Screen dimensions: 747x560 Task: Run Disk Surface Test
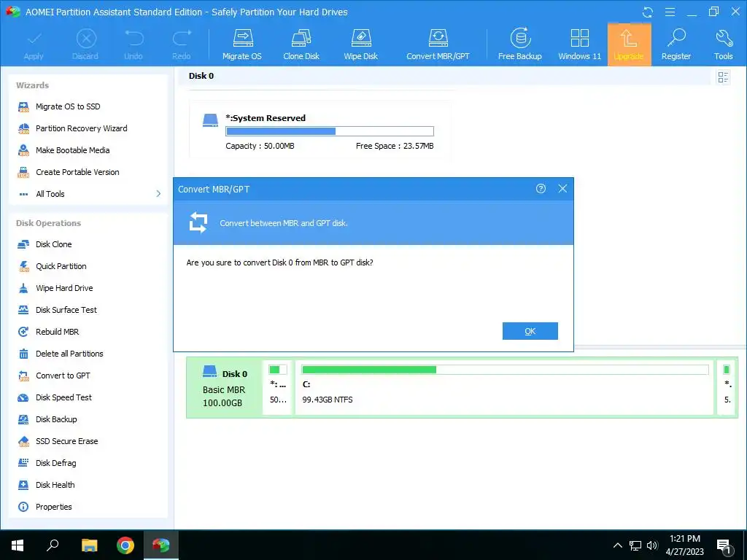pos(66,310)
